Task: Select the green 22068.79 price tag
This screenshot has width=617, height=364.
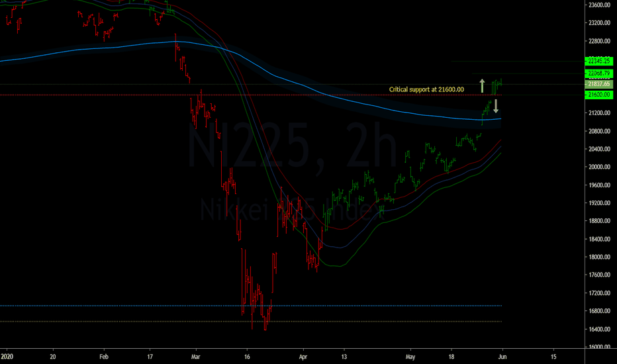Action: click(x=598, y=73)
